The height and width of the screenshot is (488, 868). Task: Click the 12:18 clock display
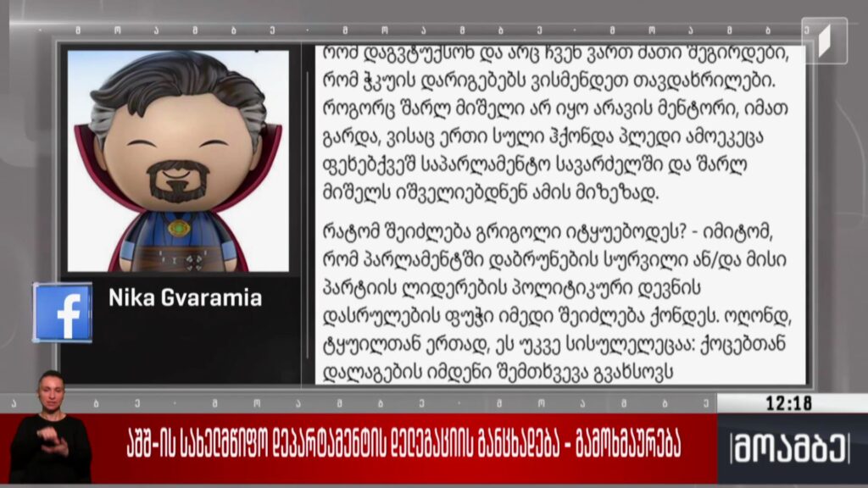[789, 402]
